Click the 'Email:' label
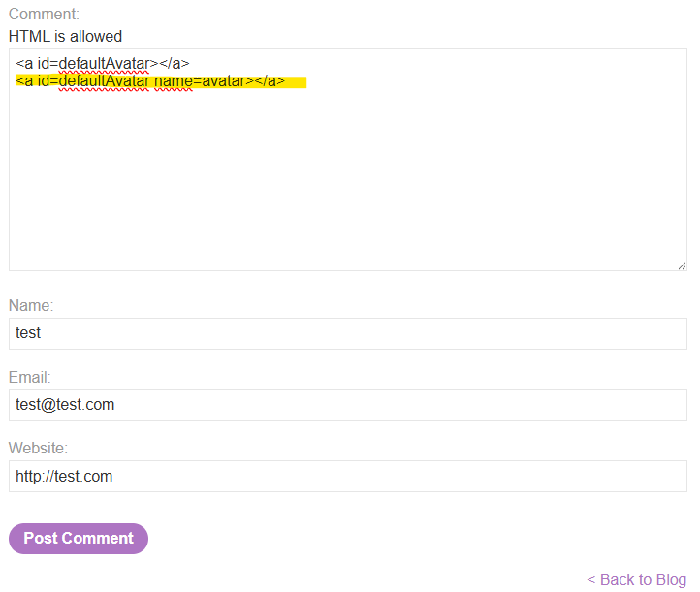Viewport: 700px width, 592px height. 29,378
